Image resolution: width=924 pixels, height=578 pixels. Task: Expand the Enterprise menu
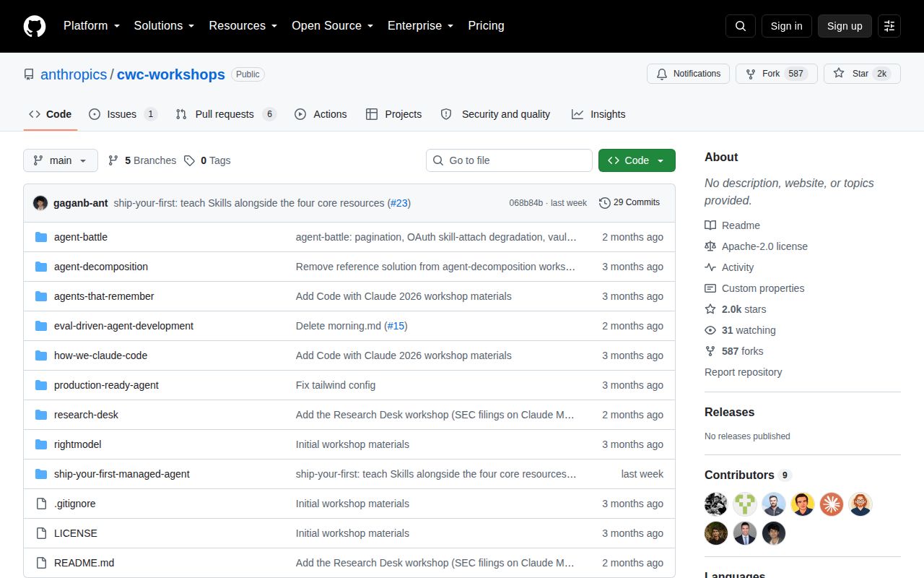420,26
